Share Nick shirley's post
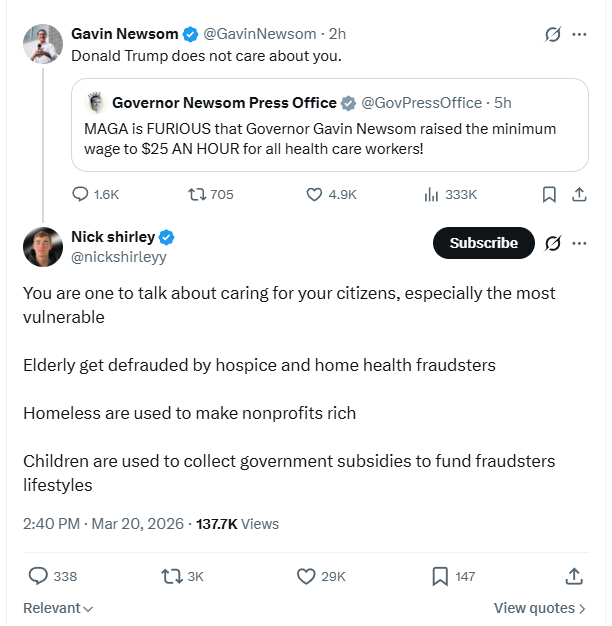The height and width of the screenshot is (626, 612). [x=574, y=576]
